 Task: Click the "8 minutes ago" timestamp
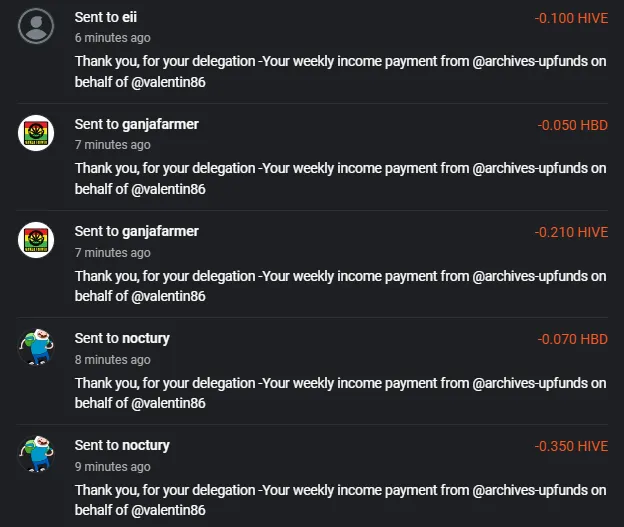tap(113, 360)
